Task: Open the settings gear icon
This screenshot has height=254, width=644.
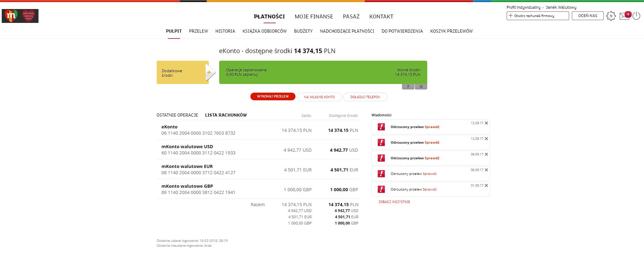Action: tap(611, 16)
